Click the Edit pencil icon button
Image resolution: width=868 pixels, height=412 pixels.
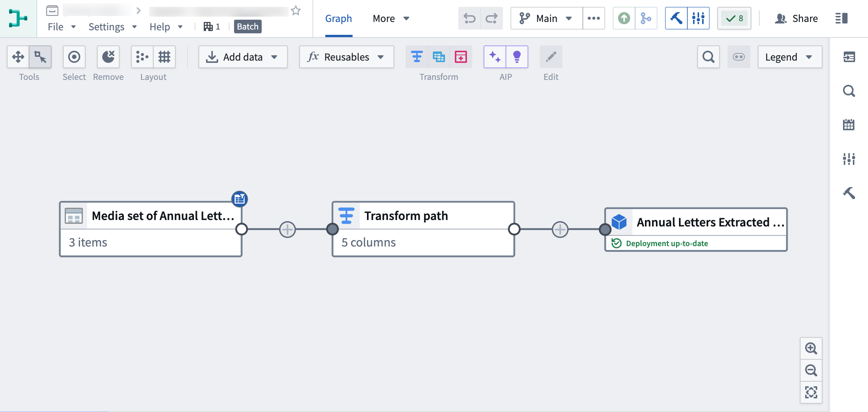tap(550, 56)
